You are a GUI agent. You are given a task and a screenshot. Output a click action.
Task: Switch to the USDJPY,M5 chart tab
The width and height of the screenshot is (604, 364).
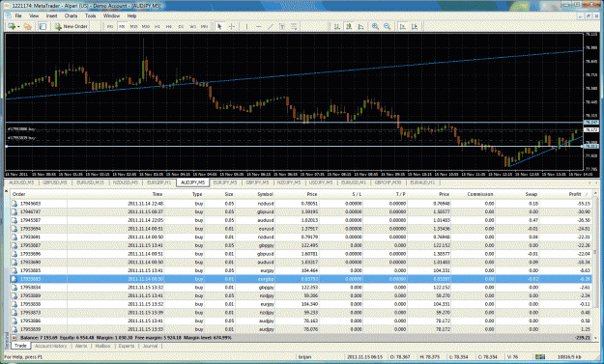coord(321,182)
